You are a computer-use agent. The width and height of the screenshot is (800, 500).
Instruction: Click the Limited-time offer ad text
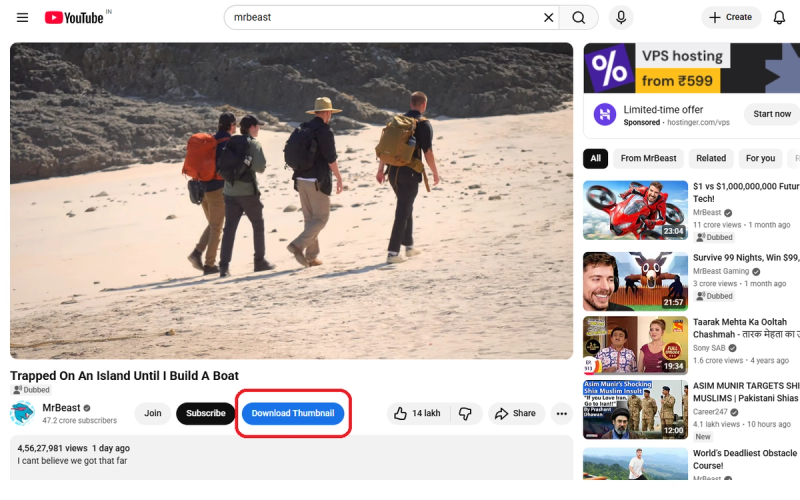[663, 110]
